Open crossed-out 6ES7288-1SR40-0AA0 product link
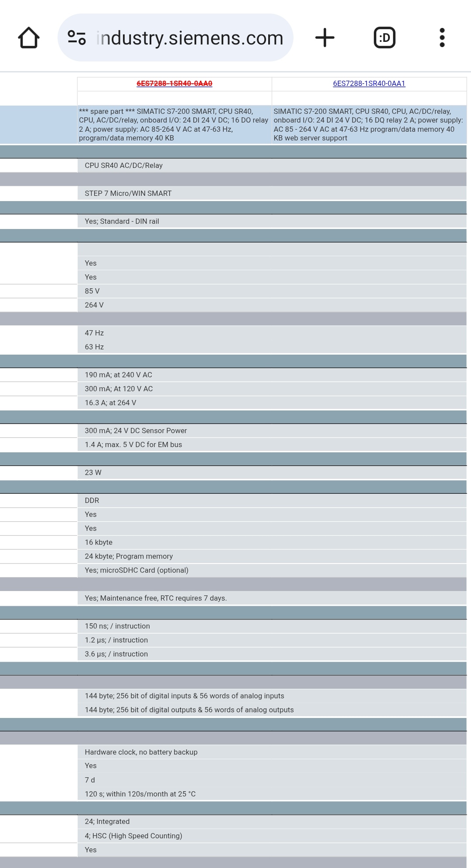The width and height of the screenshot is (471, 868). [174, 83]
